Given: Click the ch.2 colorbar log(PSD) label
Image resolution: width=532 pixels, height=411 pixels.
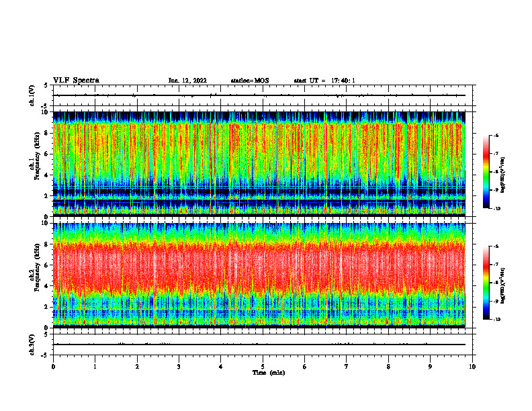Looking at the screenshot, I should coord(503,285).
